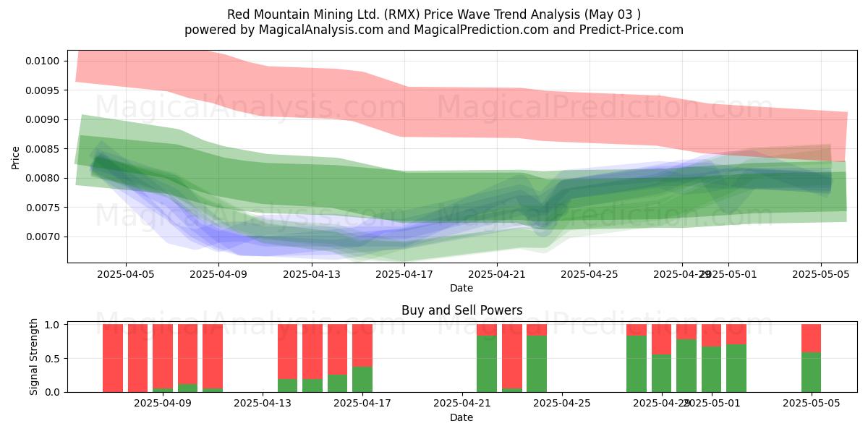This screenshot has height=434, width=868.
Task: Click 2025-04-17 tick under Buy and Sell Powers
Action: click(362, 404)
